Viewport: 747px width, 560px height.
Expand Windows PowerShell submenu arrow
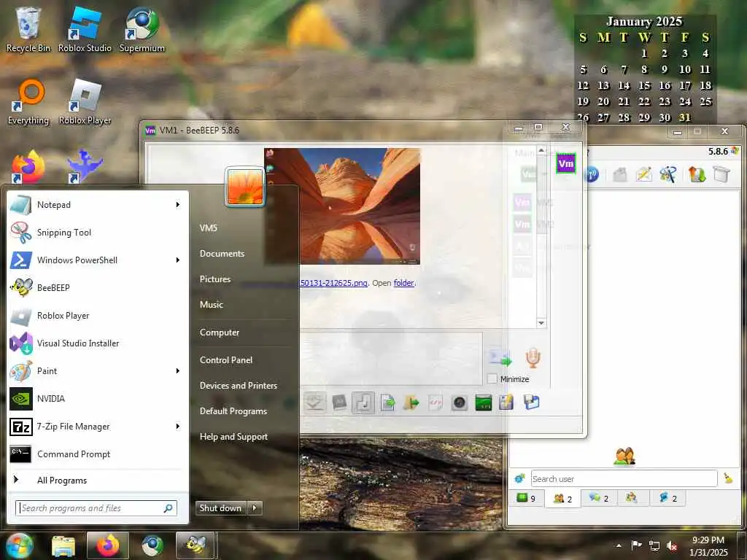[x=178, y=260]
